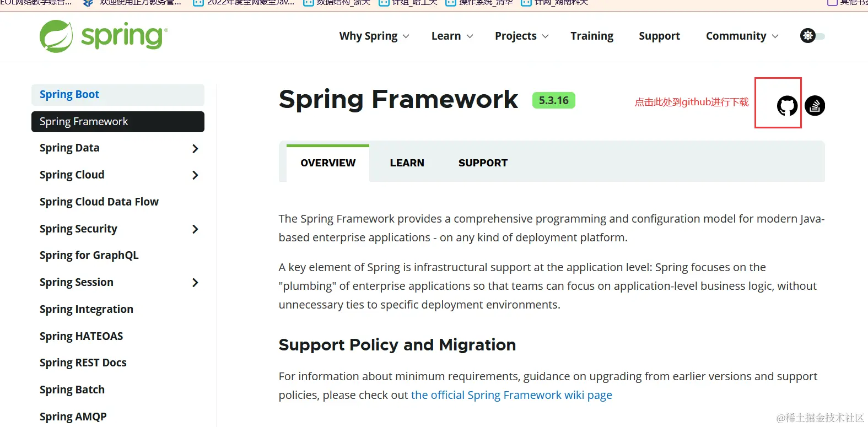Open Spring Data project link
This screenshot has height=427, width=868.
69,148
